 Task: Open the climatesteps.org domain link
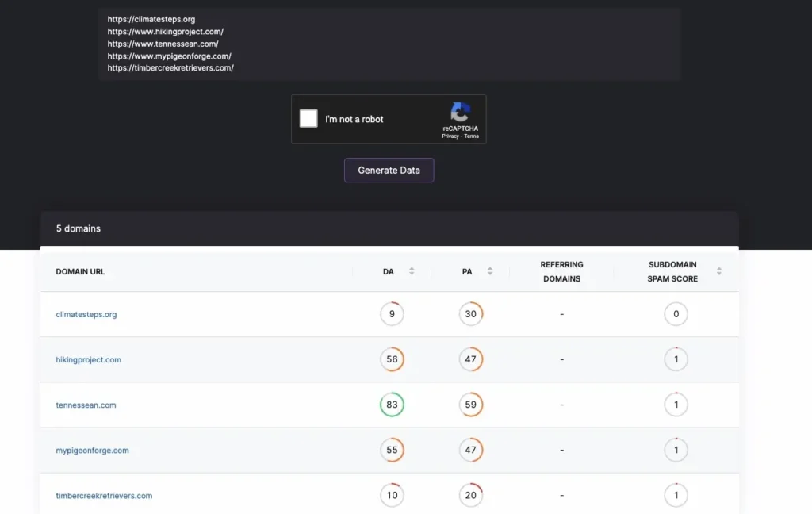(x=86, y=315)
